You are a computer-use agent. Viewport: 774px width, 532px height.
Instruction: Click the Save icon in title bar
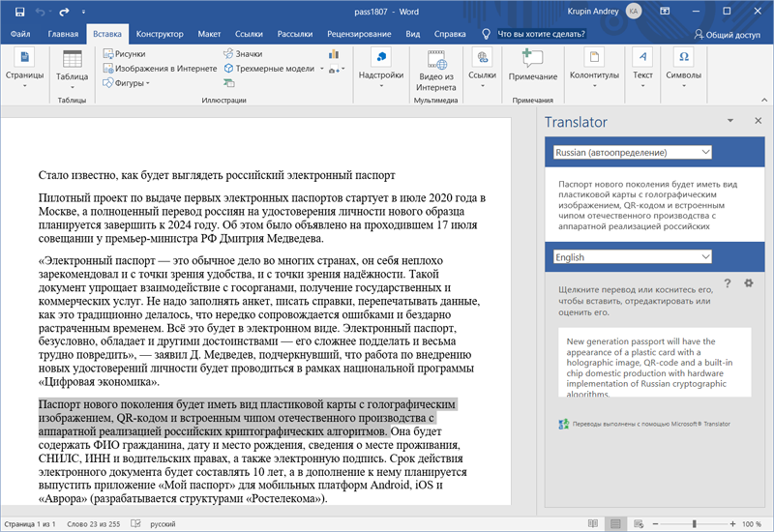[x=20, y=12]
